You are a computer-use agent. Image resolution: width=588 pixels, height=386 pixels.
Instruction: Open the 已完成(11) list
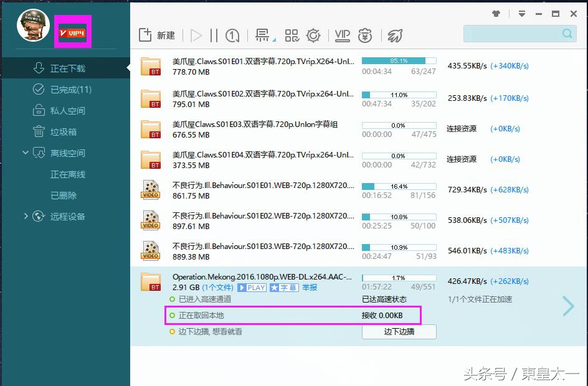[65, 90]
